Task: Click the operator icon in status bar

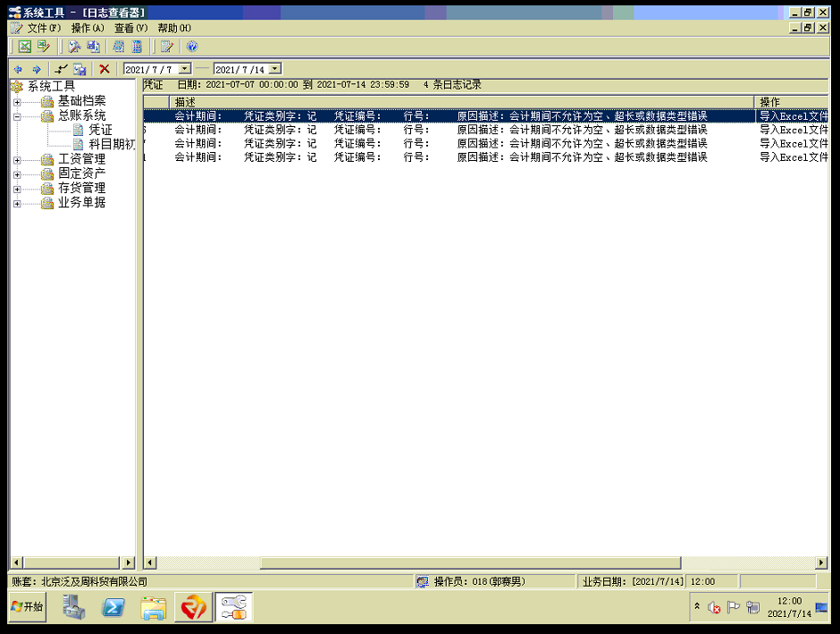Action: (x=423, y=581)
